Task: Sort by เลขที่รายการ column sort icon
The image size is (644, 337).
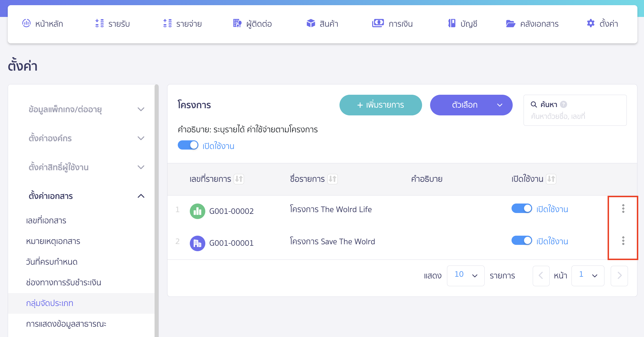Action: (x=239, y=179)
